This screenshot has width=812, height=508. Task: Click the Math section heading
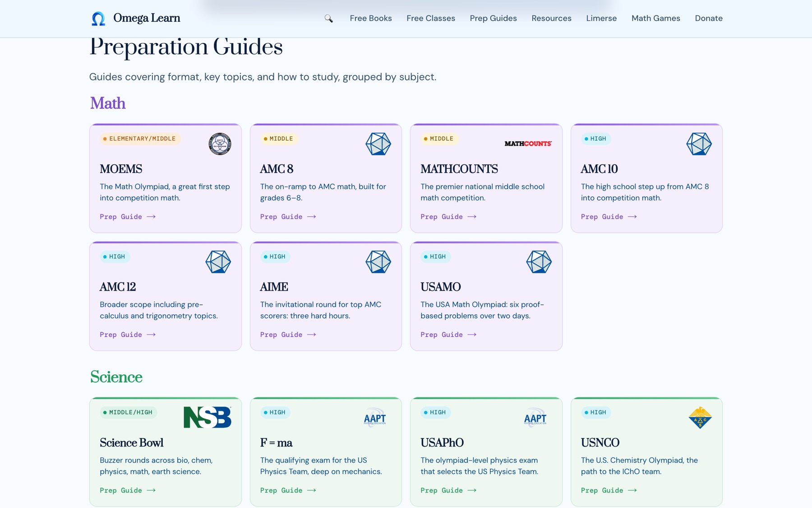108,103
